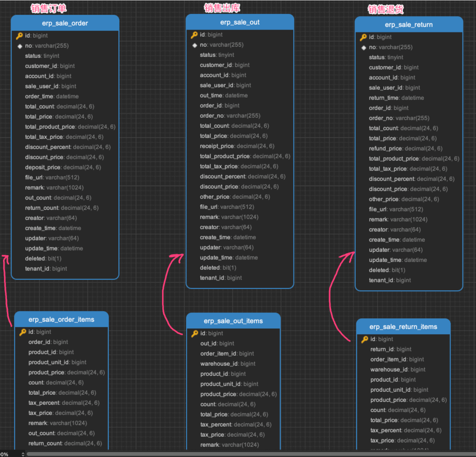Click the horizontal scrollbar at the bottom
The image size is (476, 457).
(242, 454)
